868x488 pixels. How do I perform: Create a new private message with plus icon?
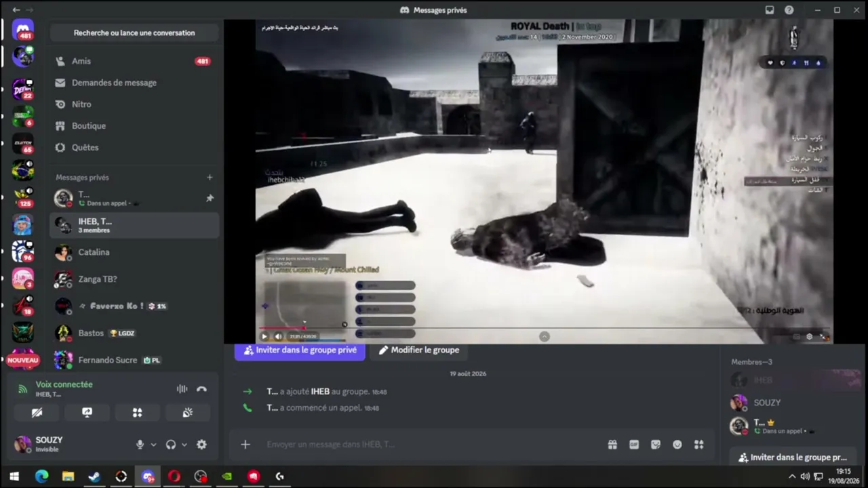210,178
